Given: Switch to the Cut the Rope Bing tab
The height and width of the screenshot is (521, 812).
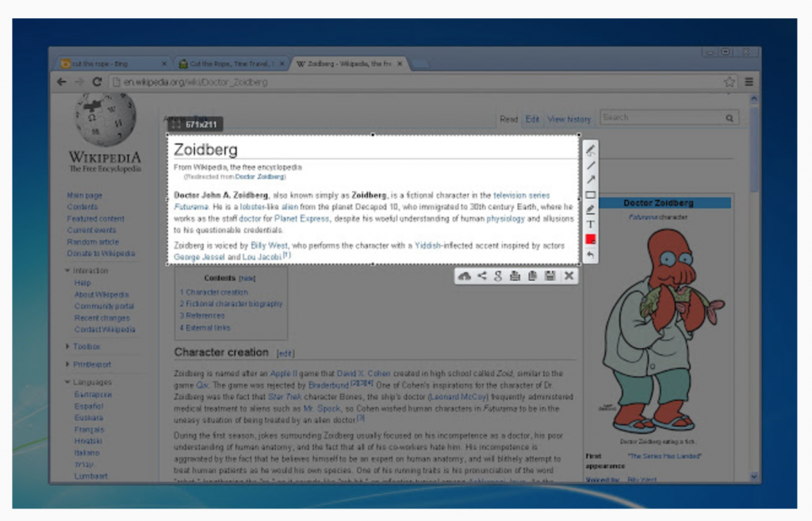Looking at the screenshot, I should [x=111, y=63].
